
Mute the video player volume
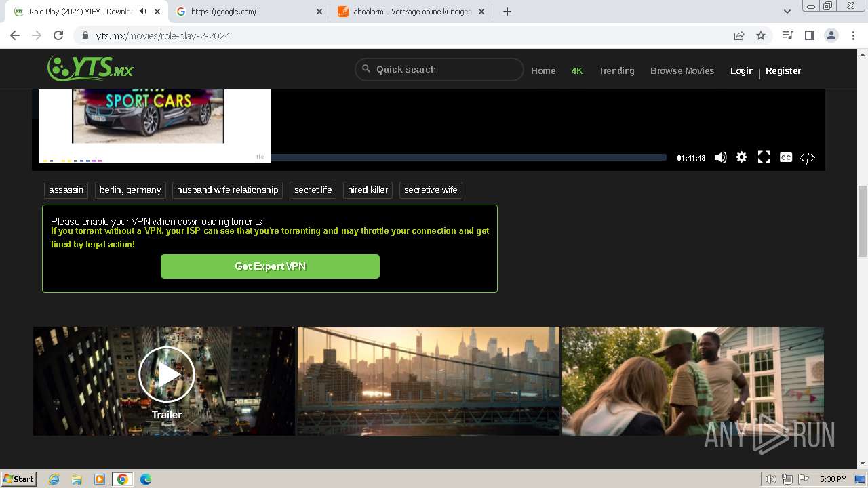pos(720,157)
